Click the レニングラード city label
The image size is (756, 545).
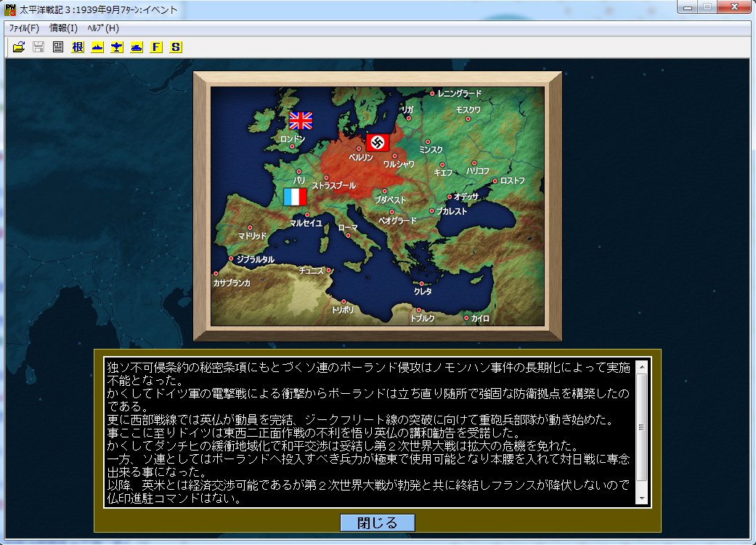tap(460, 94)
